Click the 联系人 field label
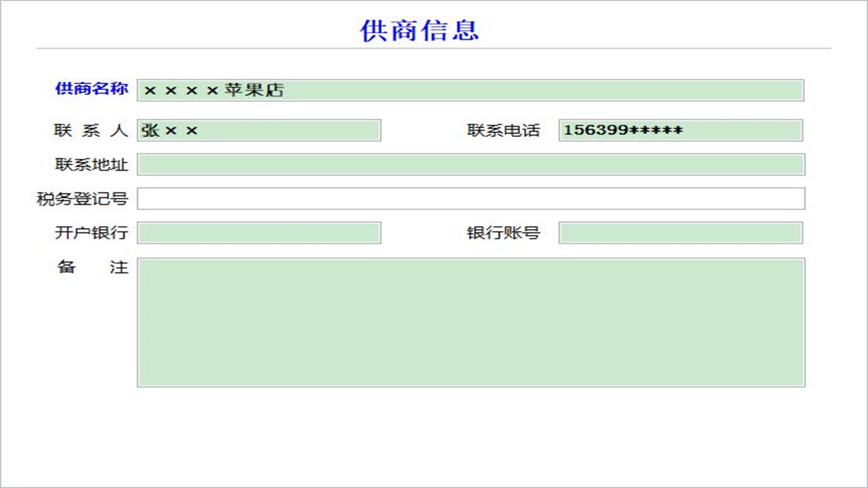Viewport: 868px width, 488px height. pos(92,130)
